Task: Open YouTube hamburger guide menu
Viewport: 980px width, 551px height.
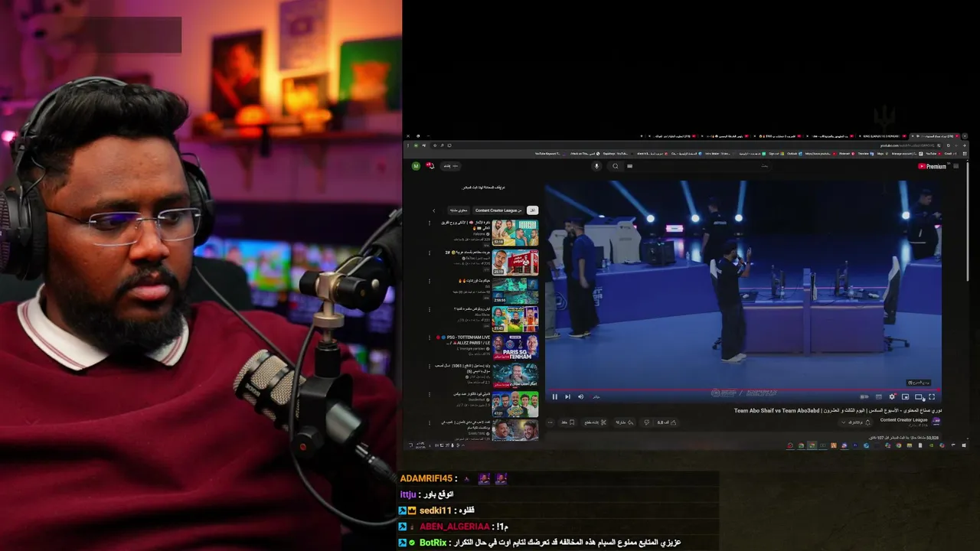Action: click(x=955, y=166)
